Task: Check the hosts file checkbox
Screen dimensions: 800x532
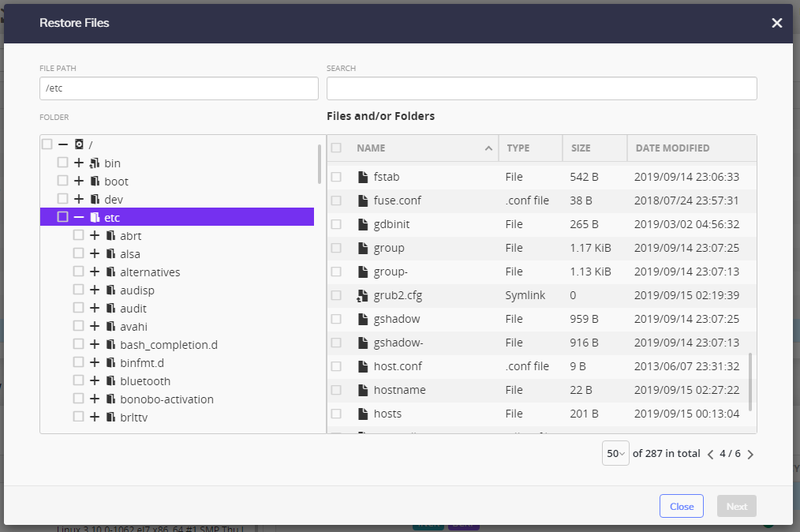Action: (x=336, y=414)
